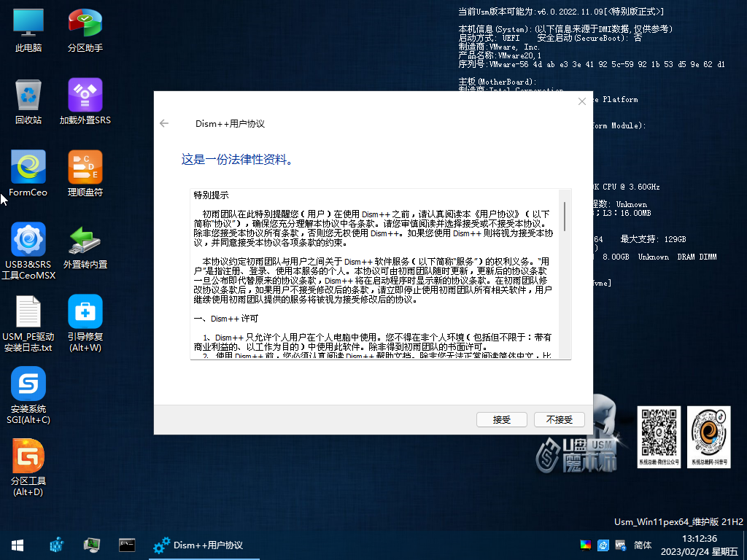Open 回收站 (Recycle Bin) icon

28,101
